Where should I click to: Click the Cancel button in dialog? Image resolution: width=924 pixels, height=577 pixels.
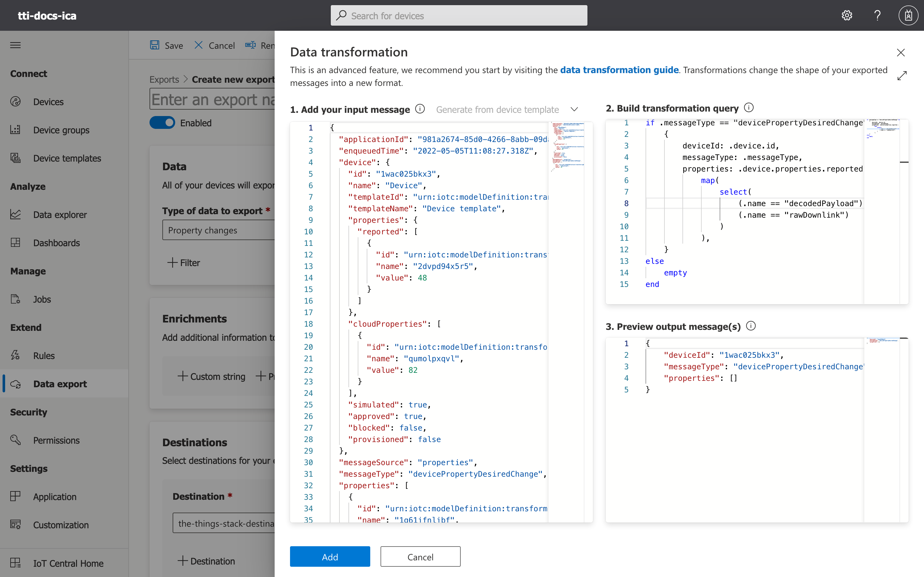420,557
